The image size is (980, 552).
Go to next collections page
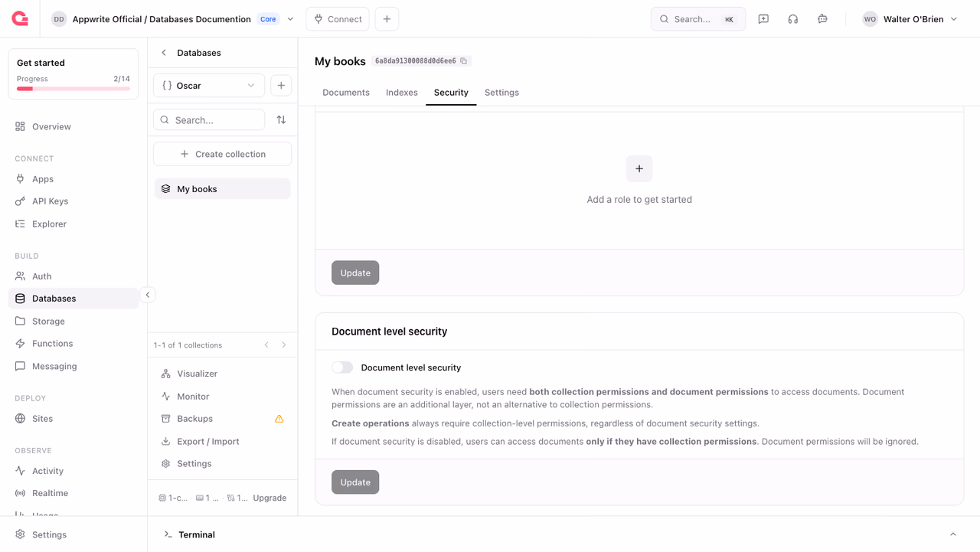click(284, 345)
